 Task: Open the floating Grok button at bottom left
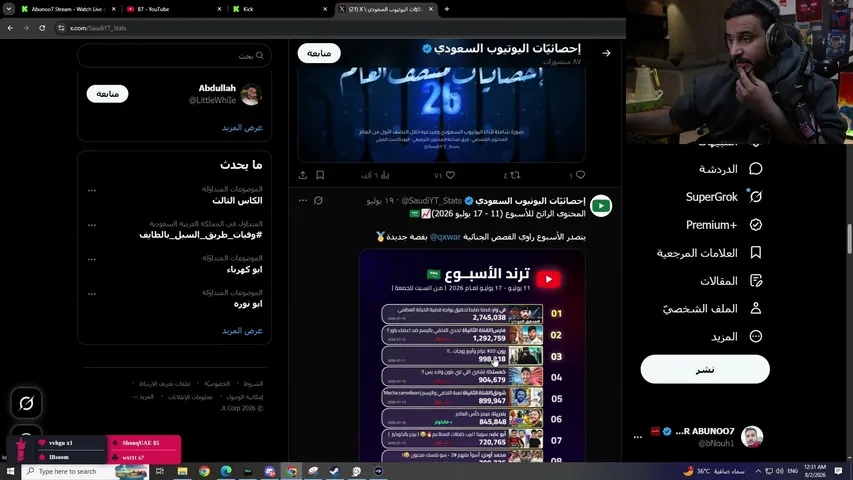pyautogui.click(x=26, y=403)
